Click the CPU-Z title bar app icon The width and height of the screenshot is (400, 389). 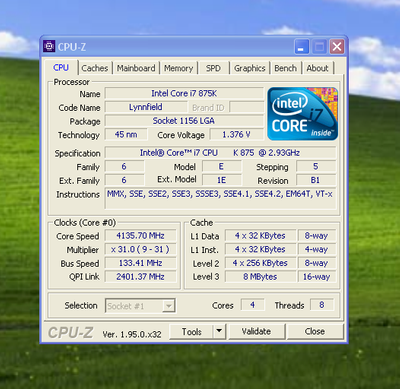click(49, 47)
